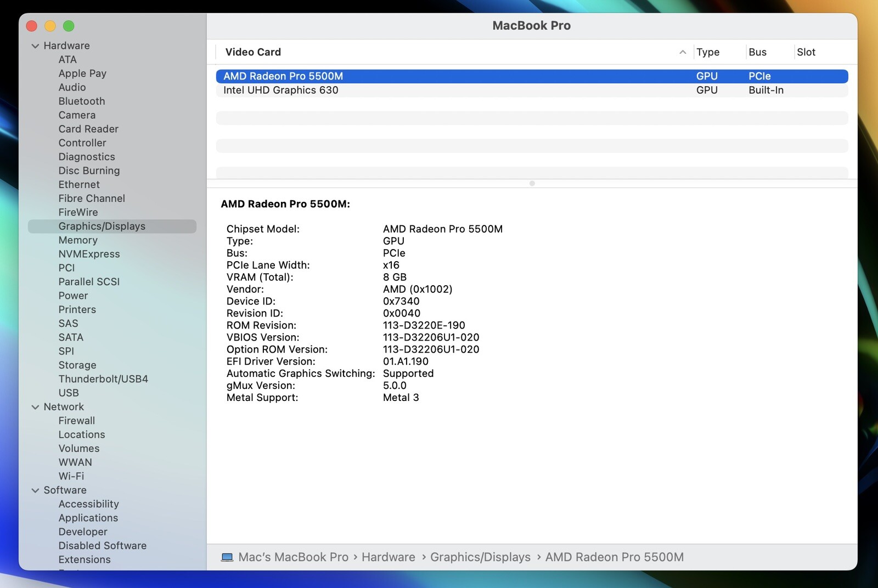Click Mac's MacBook Pro in path bar
Viewport: 878px width, 588px height.
(x=293, y=557)
